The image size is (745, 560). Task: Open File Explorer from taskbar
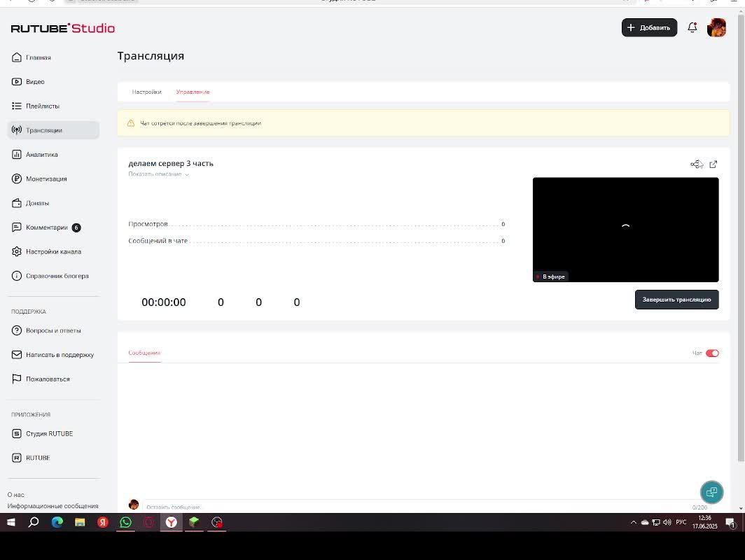[80, 522]
